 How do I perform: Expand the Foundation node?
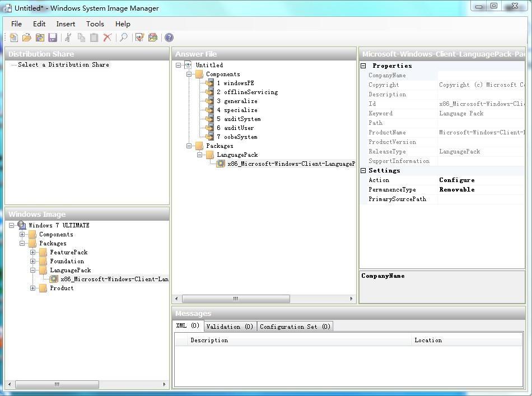pos(33,261)
